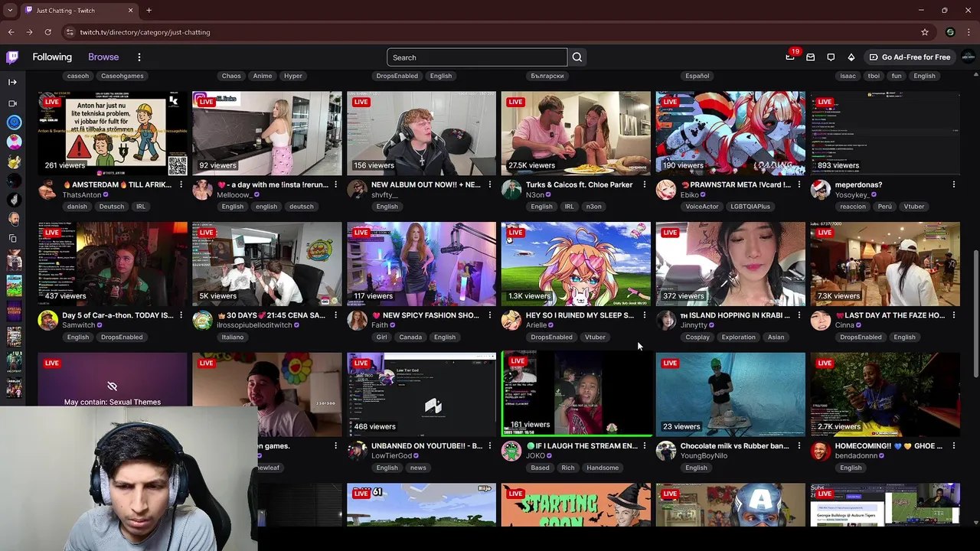Open the Following tab

click(52, 57)
